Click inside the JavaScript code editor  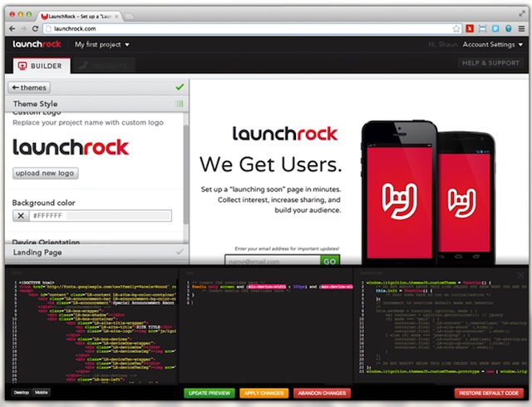tap(441, 331)
